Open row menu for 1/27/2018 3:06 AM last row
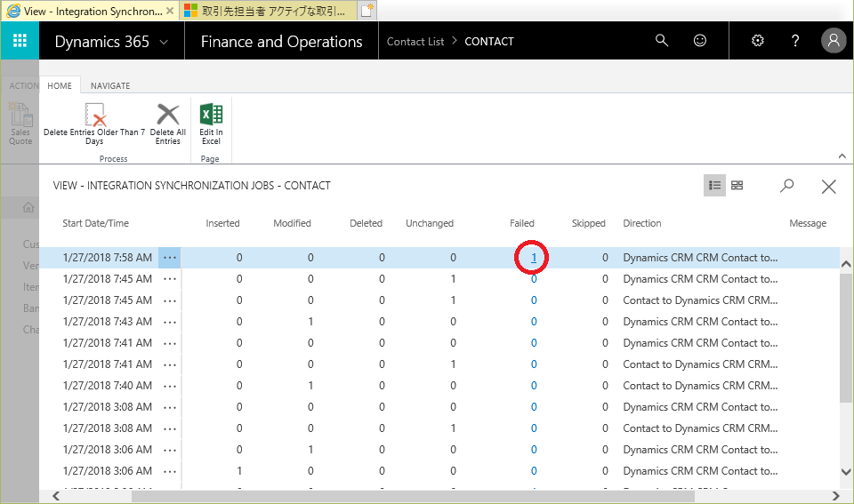Image resolution: width=854 pixels, height=504 pixels. click(x=169, y=471)
